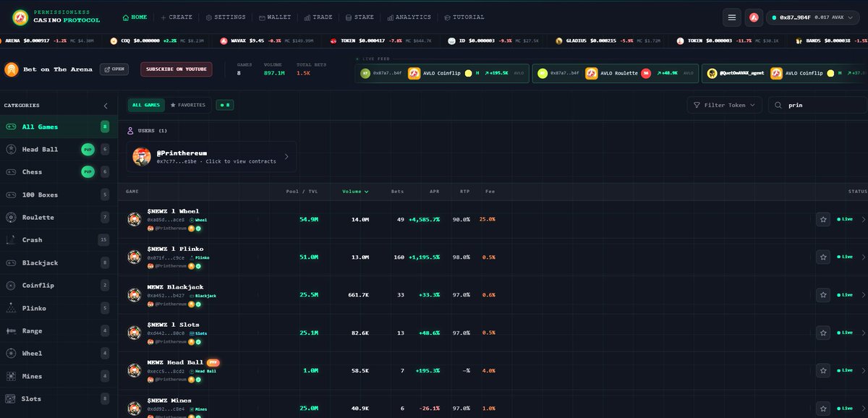The image size is (868, 418).
Task: Select the Roulette category icon
Action: click(x=11, y=218)
